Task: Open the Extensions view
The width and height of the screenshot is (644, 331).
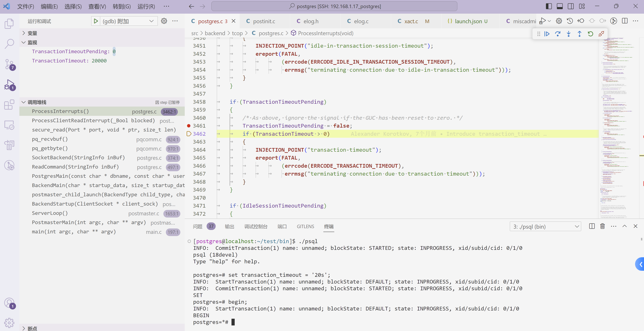Action: tap(9, 105)
